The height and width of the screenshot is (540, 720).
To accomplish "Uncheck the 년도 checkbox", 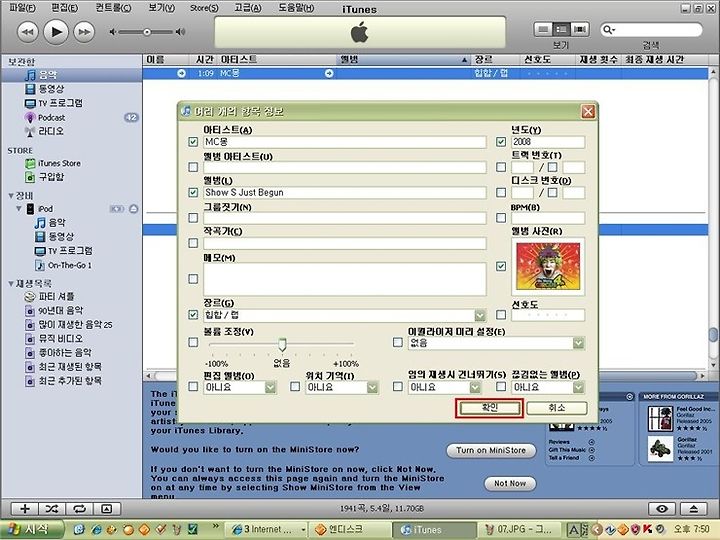I will coord(501,142).
